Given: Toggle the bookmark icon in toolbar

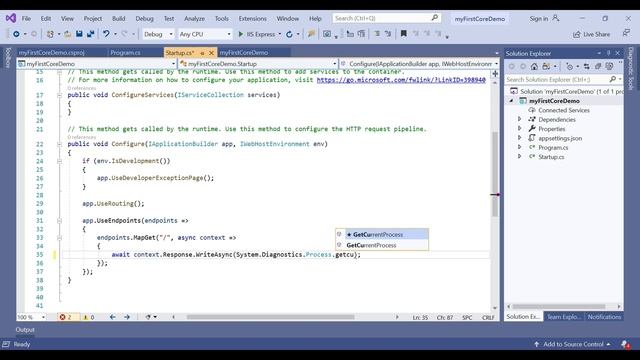Looking at the screenshot, I should pyautogui.click(x=403, y=34).
